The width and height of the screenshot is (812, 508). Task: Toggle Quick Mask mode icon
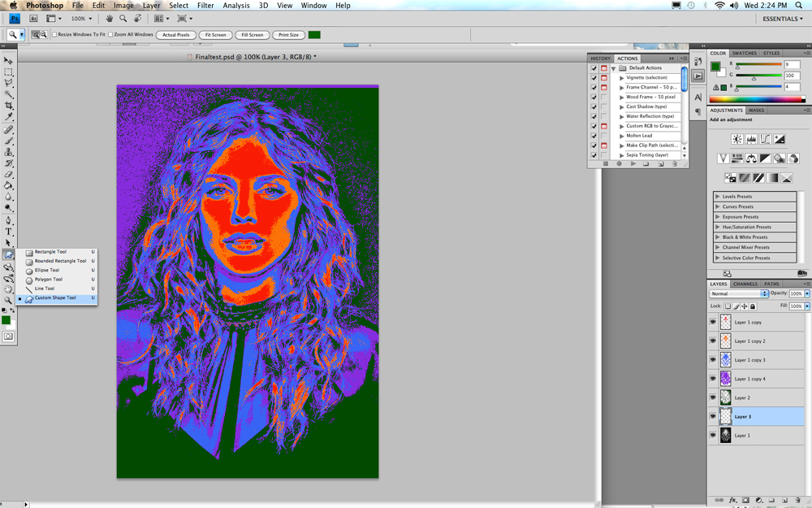tap(8, 336)
